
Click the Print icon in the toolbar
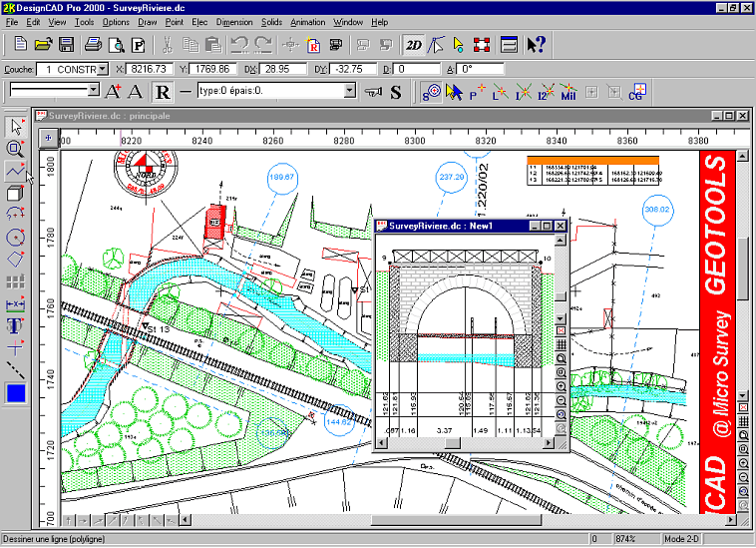tap(92, 45)
